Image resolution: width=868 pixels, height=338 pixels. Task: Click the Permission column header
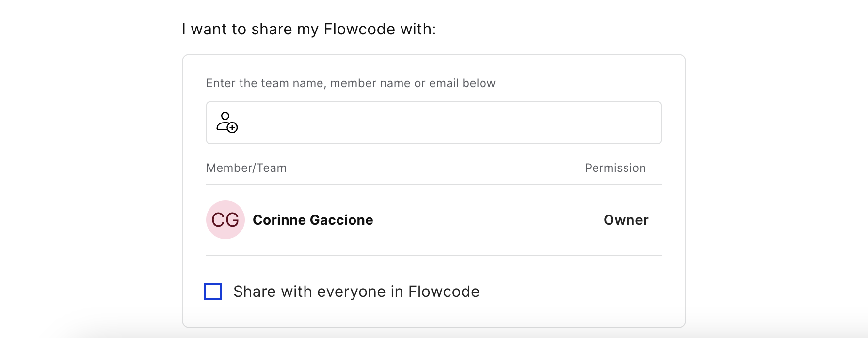click(615, 168)
